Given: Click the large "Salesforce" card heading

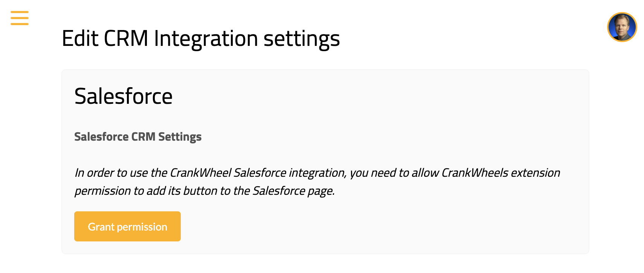Looking at the screenshot, I should (124, 96).
